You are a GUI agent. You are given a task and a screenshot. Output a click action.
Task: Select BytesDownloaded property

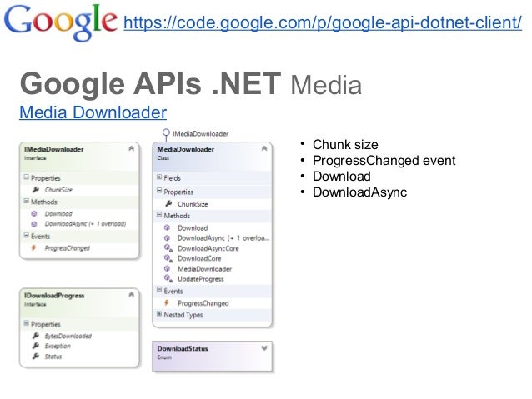coord(68,336)
